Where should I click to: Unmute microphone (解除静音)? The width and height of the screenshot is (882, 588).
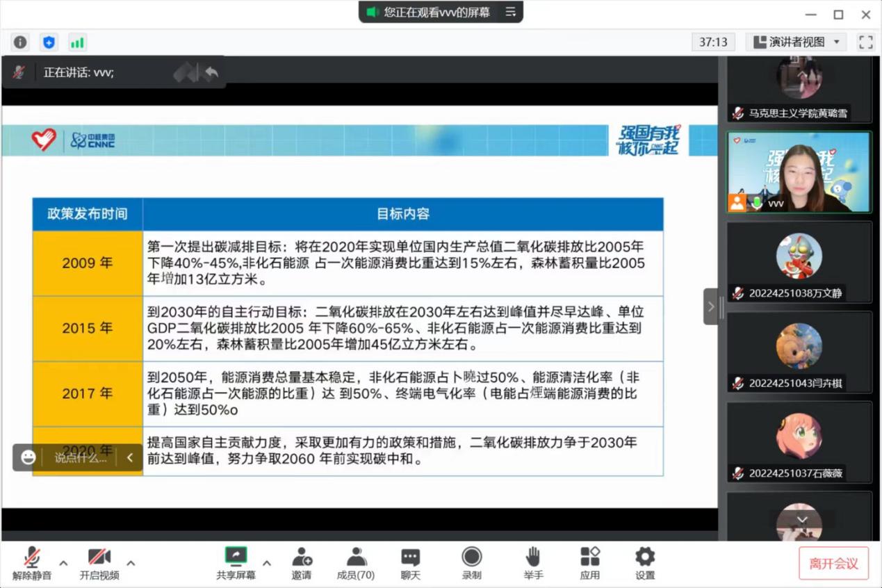tap(32, 563)
